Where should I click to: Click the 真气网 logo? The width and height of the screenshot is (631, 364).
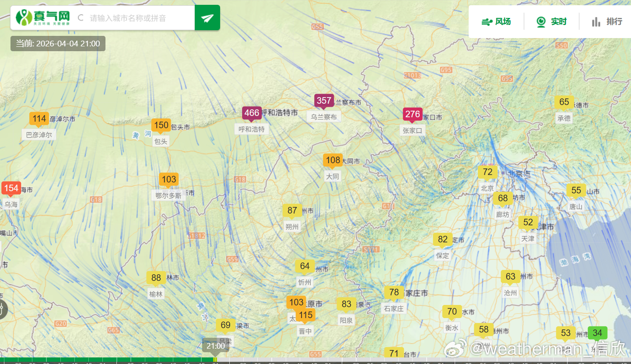pos(43,17)
